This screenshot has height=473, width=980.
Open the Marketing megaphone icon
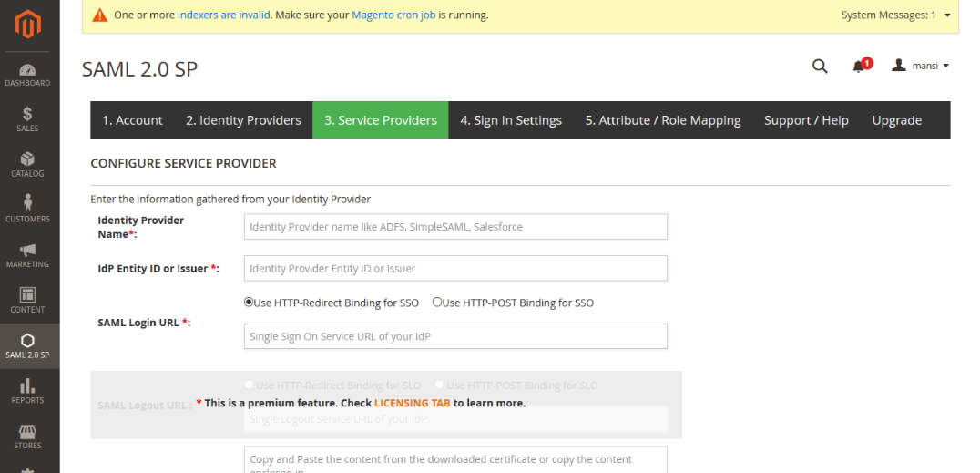pyautogui.click(x=27, y=251)
